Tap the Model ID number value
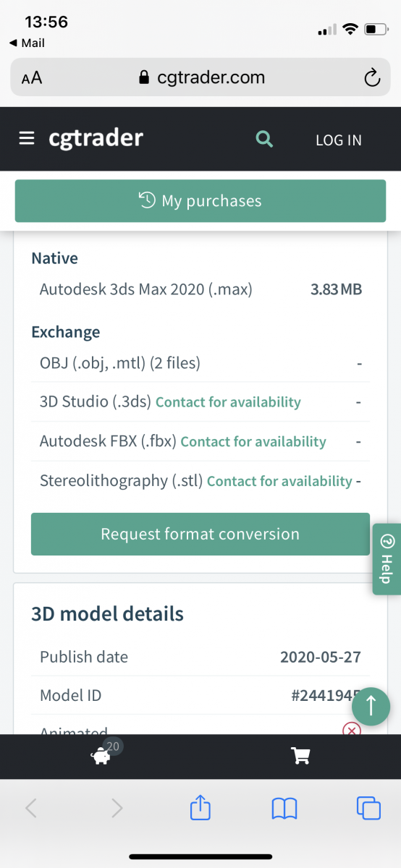401x868 pixels. 326,696
